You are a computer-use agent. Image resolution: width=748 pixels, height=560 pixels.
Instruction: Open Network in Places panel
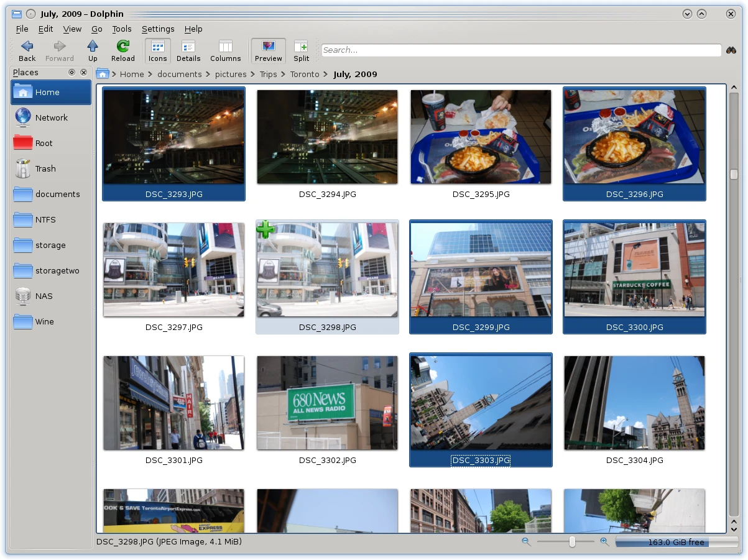coord(51,117)
